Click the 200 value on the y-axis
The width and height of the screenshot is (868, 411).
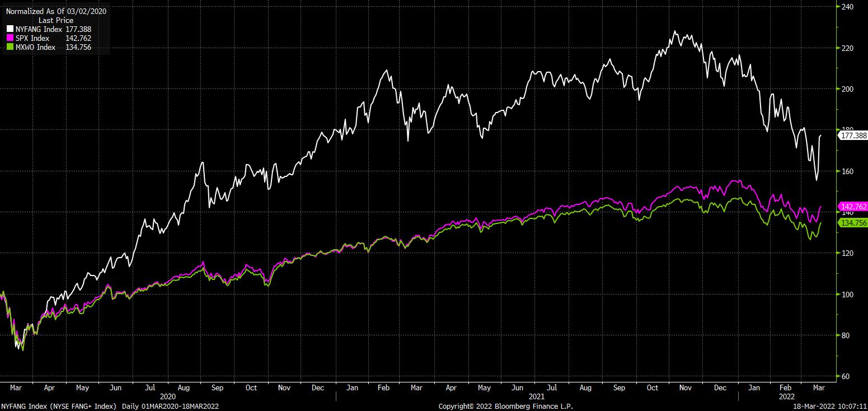tap(847, 89)
